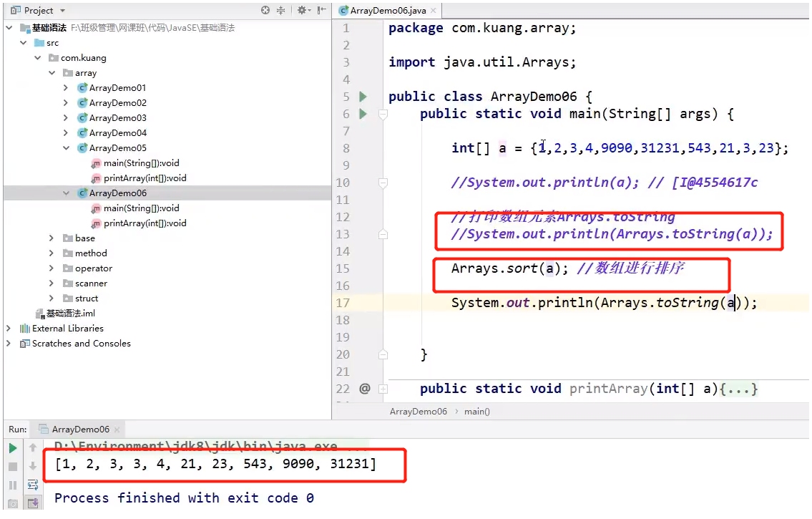This screenshot has width=812, height=519.
Task: Select the ArrayDemo06 run tab
Action: coord(80,429)
